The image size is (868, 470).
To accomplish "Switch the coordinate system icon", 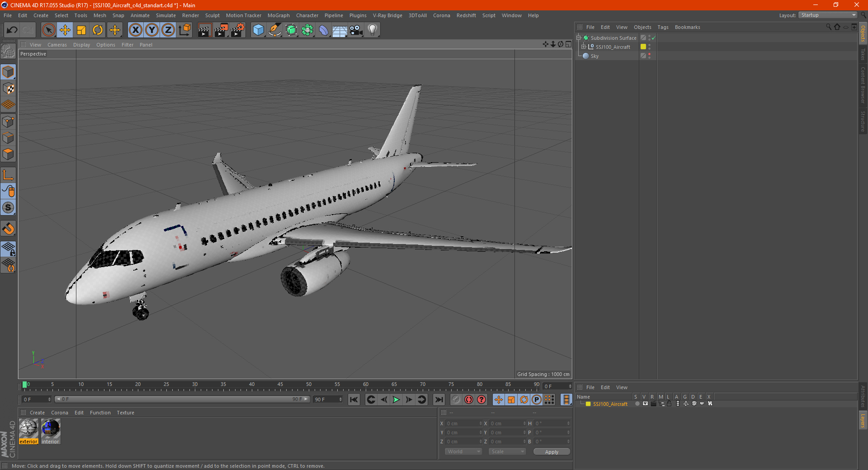I will coord(184,30).
